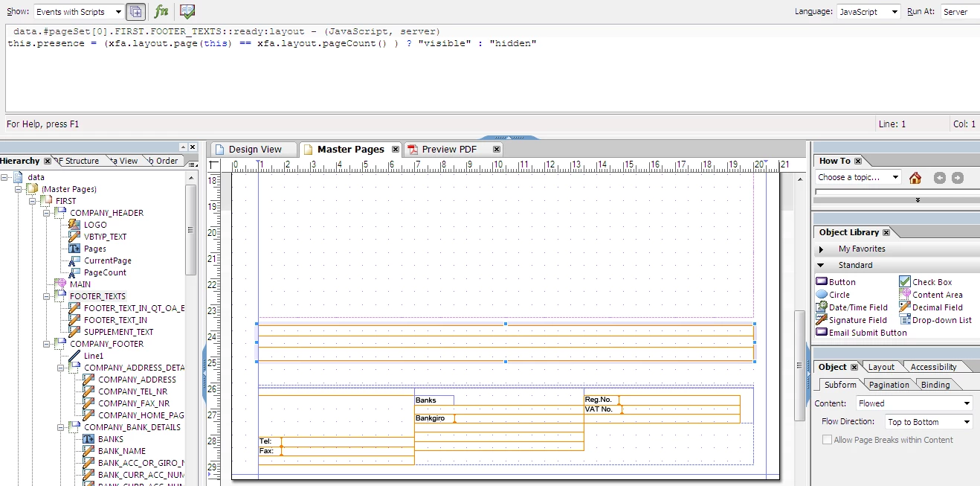Collapse the COMPANY_BANK_DETAILS tree node
980x486 pixels.
[x=61, y=427]
